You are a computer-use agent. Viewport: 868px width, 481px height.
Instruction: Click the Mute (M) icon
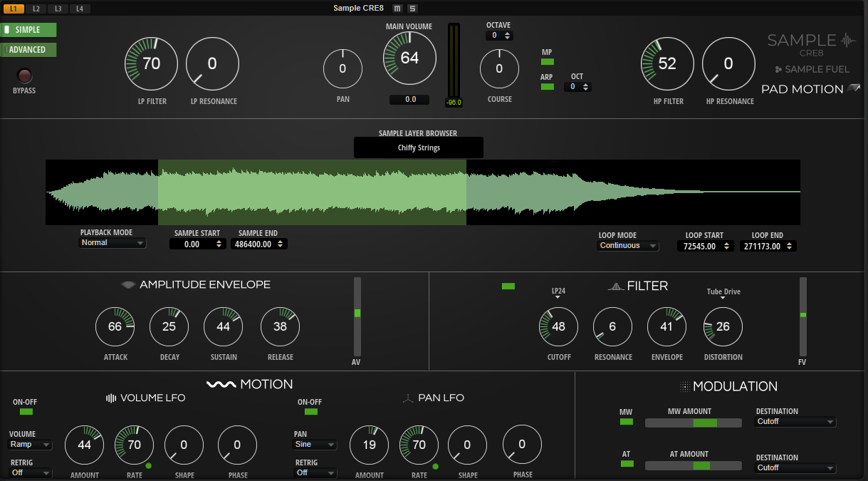pyautogui.click(x=397, y=9)
